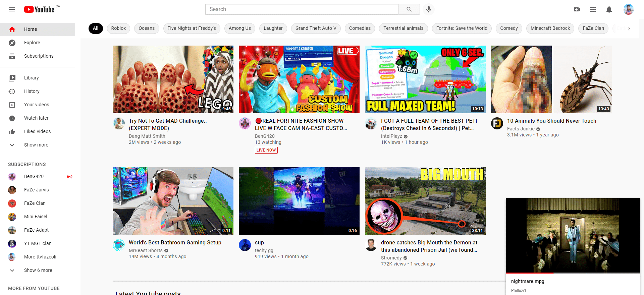Image resolution: width=644 pixels, height=295 pixels.
Task: Click the Stromedy channel avatar
Action: (371, 245)
